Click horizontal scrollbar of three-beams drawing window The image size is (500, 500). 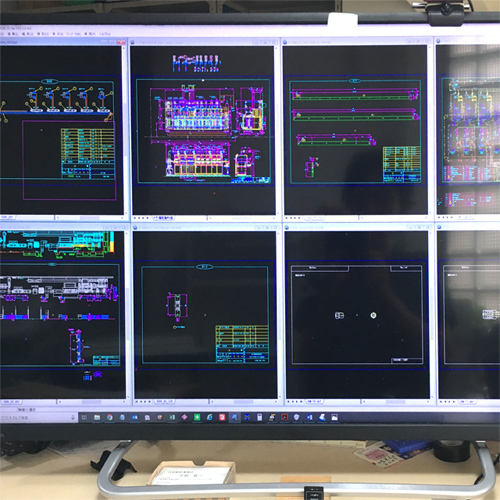coord(394,218)
